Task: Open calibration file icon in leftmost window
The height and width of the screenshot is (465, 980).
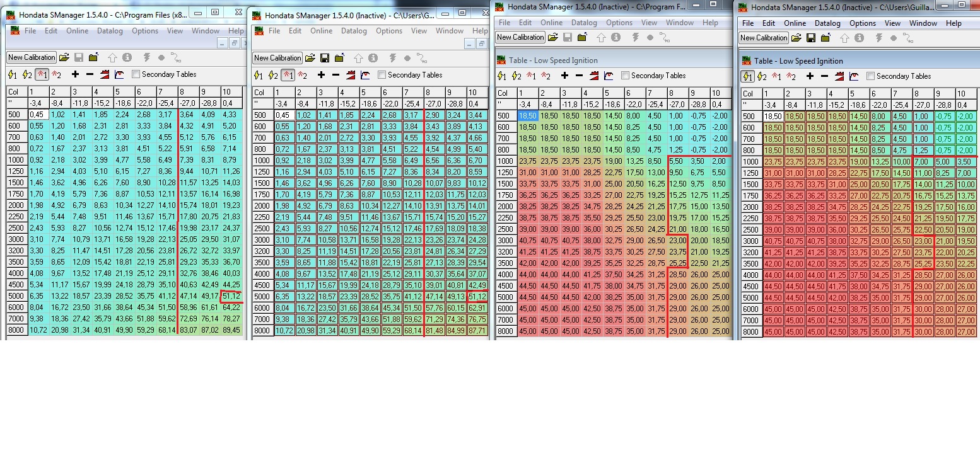Action: pos(64,57)
